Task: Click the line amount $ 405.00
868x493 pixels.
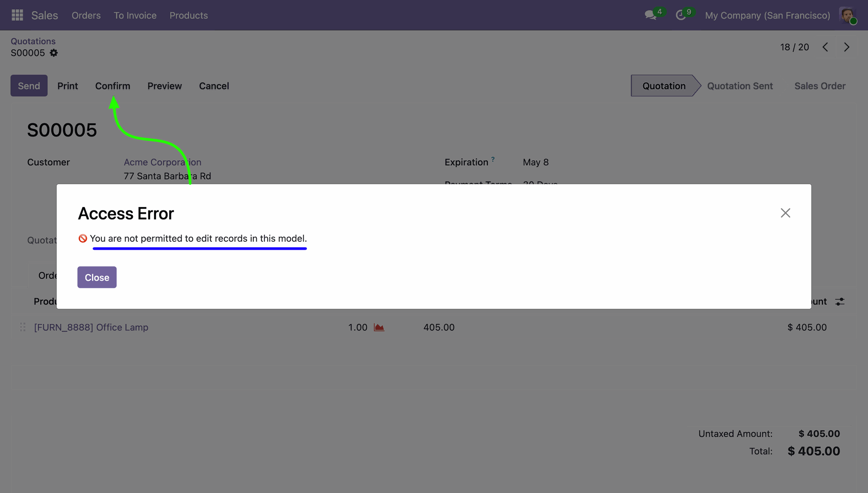Action: (807, 327)
